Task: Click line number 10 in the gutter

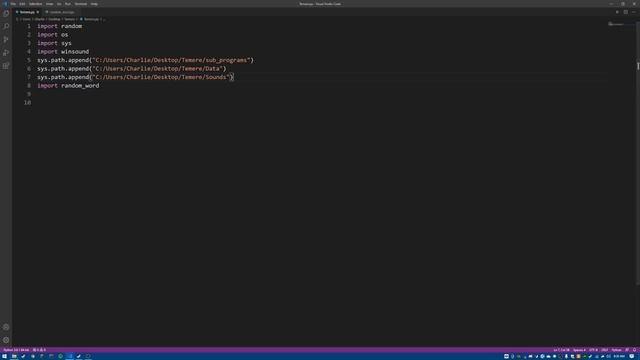Action: pyautogui.click(x=27, y=103)
